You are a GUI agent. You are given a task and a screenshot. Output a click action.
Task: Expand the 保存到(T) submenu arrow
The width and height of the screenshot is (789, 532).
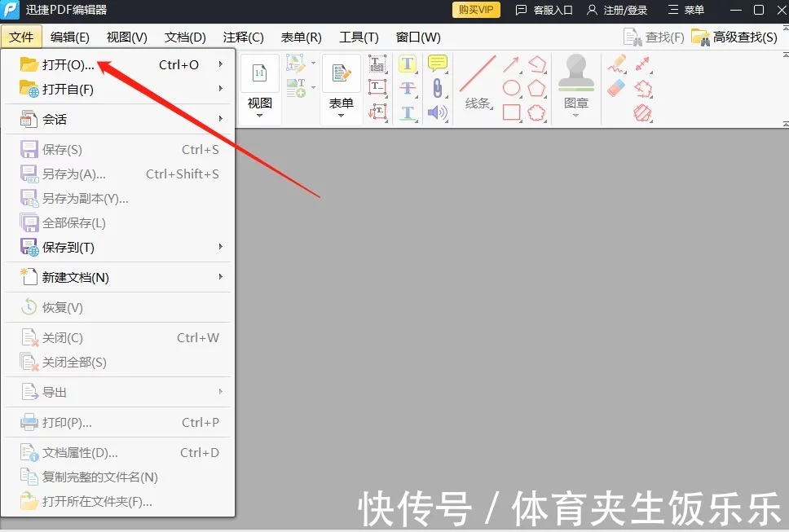[220, 246]
